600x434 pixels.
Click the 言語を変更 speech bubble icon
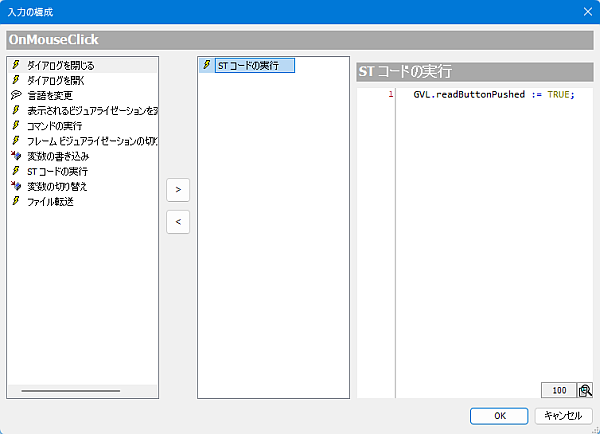(x=15, y=95)
